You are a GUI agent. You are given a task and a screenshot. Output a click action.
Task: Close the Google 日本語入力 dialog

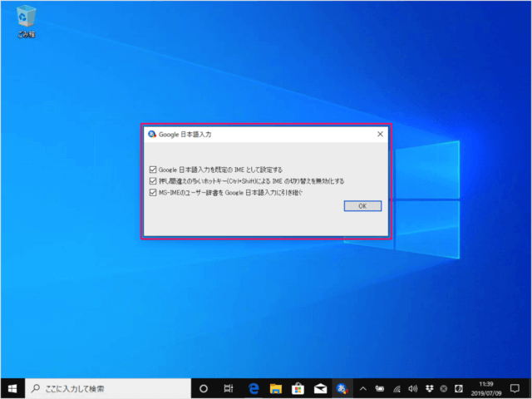(x=380, y=134)
